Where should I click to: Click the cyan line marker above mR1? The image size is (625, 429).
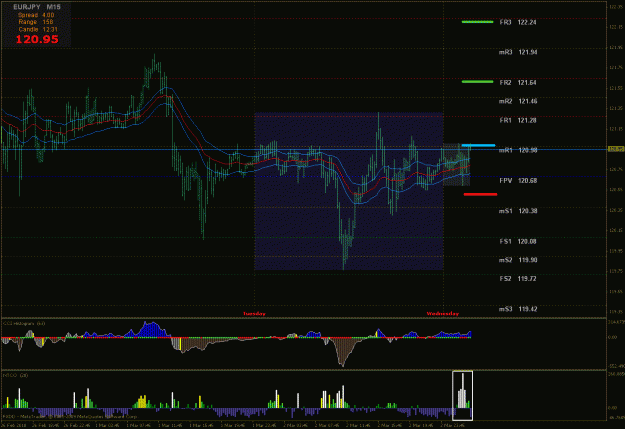[478, 146]
